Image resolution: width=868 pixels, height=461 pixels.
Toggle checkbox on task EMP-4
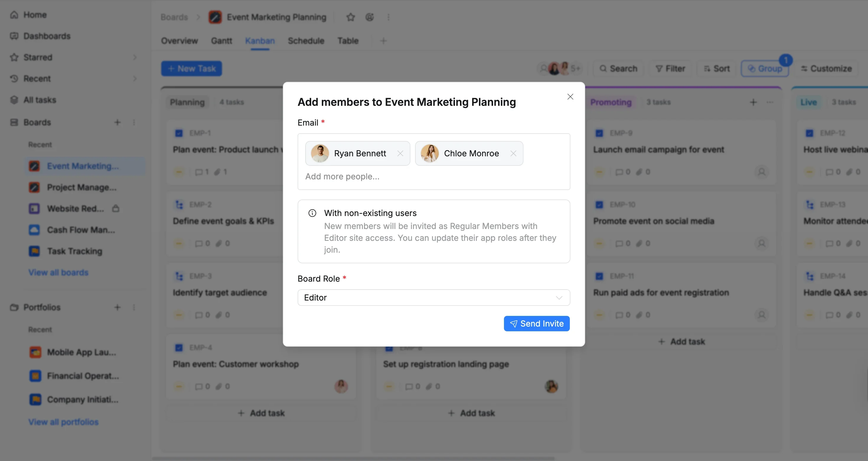pos(179,348)
